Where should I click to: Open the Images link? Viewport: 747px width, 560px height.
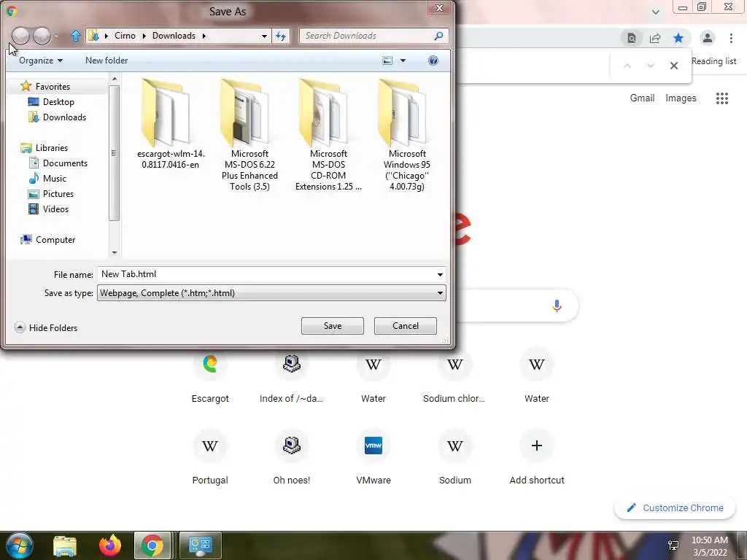pos(681,98)
